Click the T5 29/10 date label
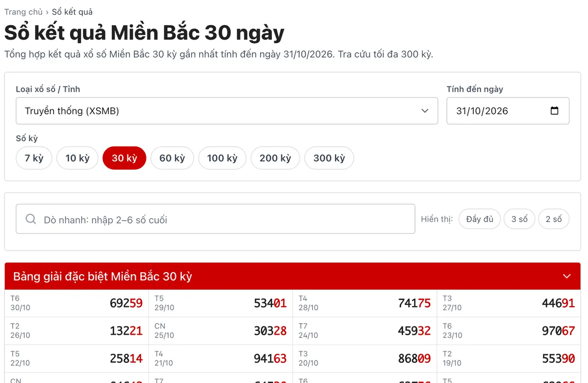588x383 pixels. (164, 303)
